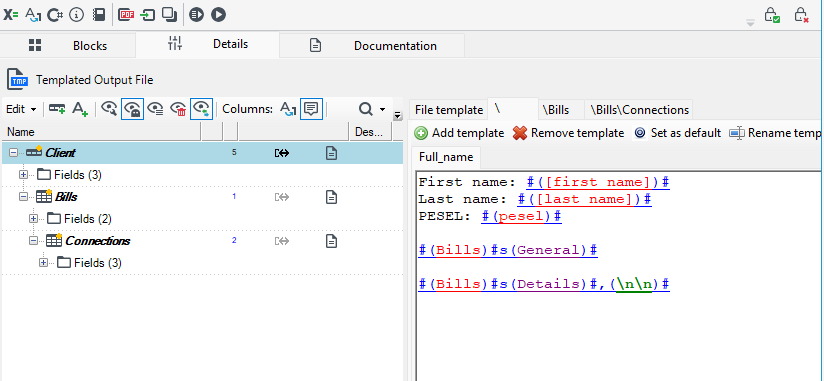Open the File template tab

(x=448, y=110)
